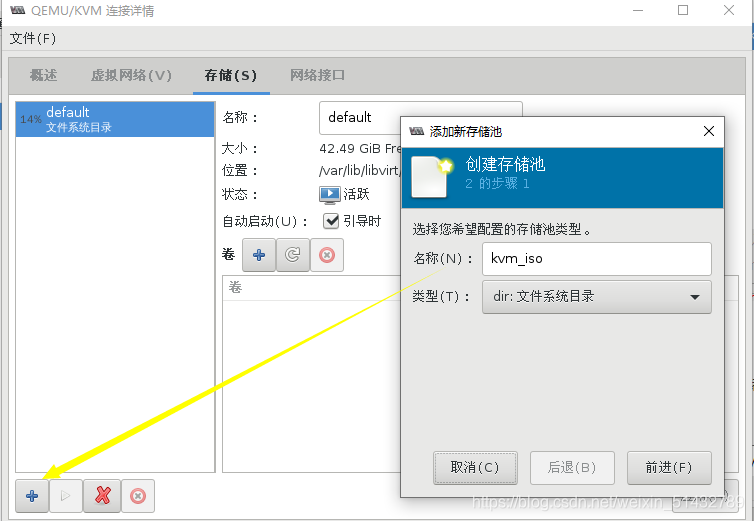Click the 42.49 GiB size value
754x521 pixels.
pyautogui.click(x=360, y=149)
